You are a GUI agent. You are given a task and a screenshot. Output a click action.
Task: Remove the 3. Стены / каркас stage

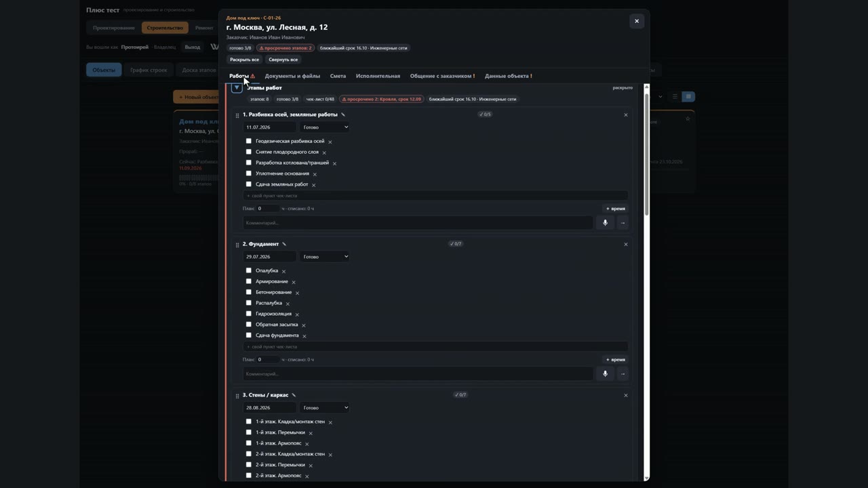pos(626,395)
